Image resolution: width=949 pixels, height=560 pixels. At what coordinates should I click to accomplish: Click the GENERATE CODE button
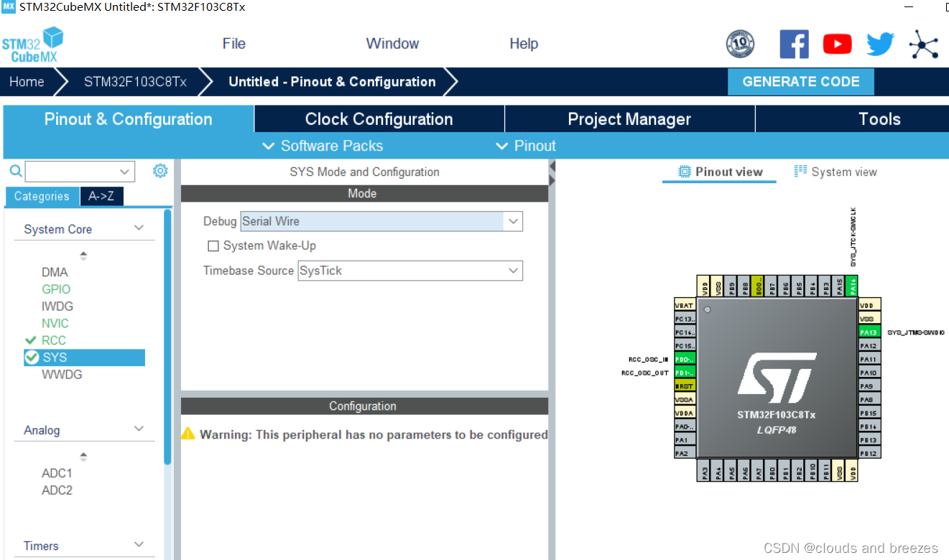801,82
